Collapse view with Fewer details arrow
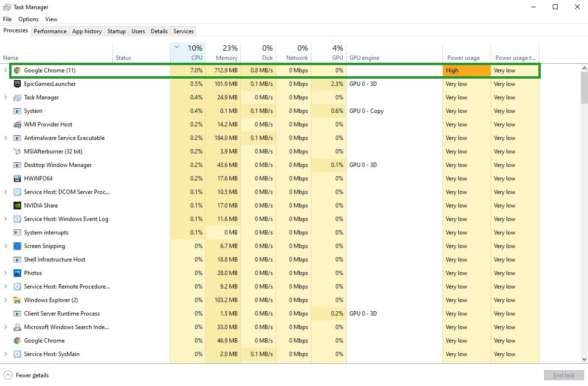This screenshot has width=588, height=386. 8,375
